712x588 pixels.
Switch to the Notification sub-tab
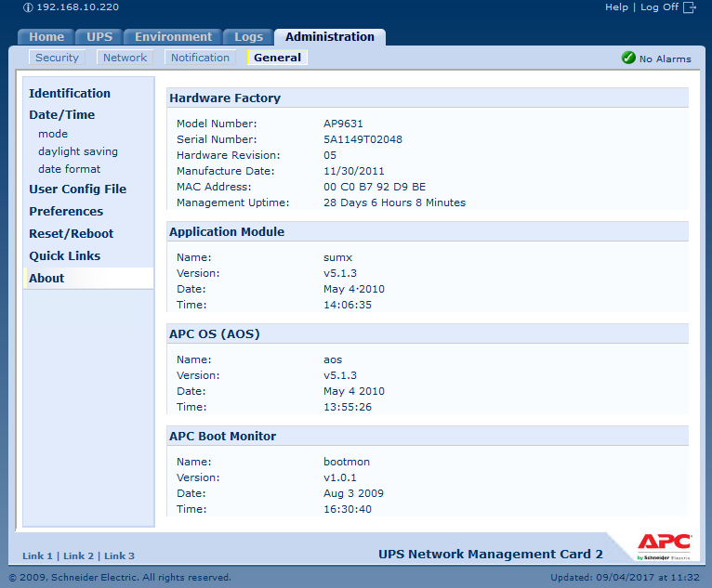click(x=200, y=58)
